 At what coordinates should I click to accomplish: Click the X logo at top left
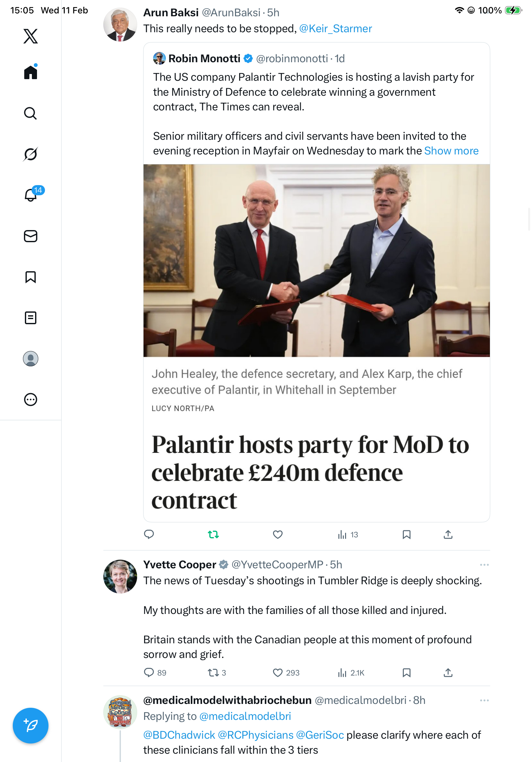[x=31, y=36]
